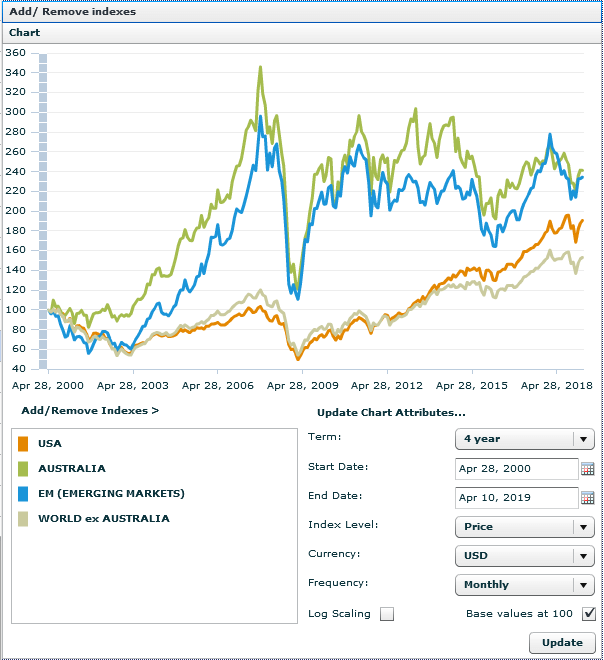The height and width of the screenshot is (660, 604).
Task: Select WORLD ex AUSTRALIA in the legend
Action: (104, 519)
